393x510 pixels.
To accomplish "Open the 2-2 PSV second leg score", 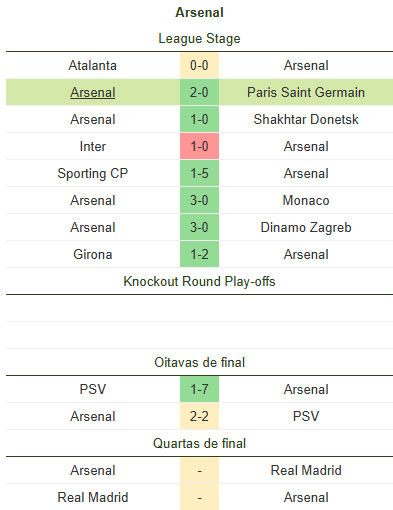I will tap(199, 416).
